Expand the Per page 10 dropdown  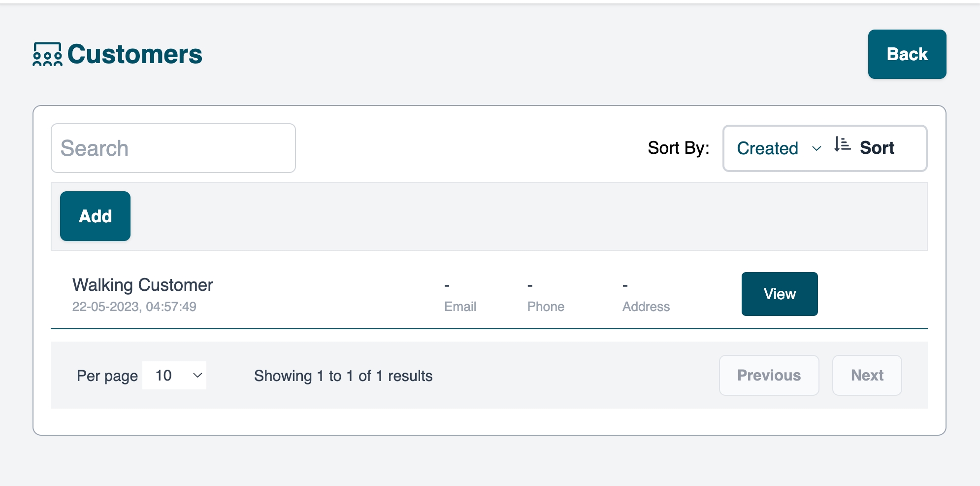(x=174, y=376)
